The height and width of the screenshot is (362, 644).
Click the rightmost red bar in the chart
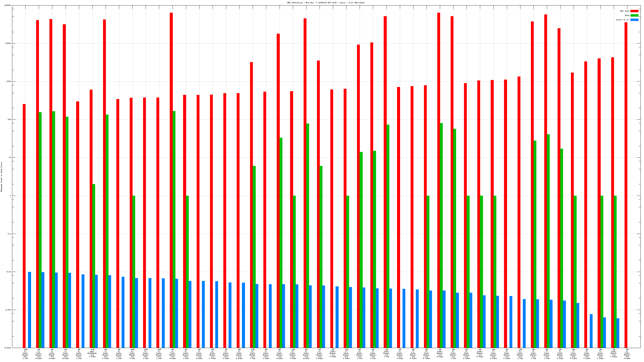(x=626, y=185)
